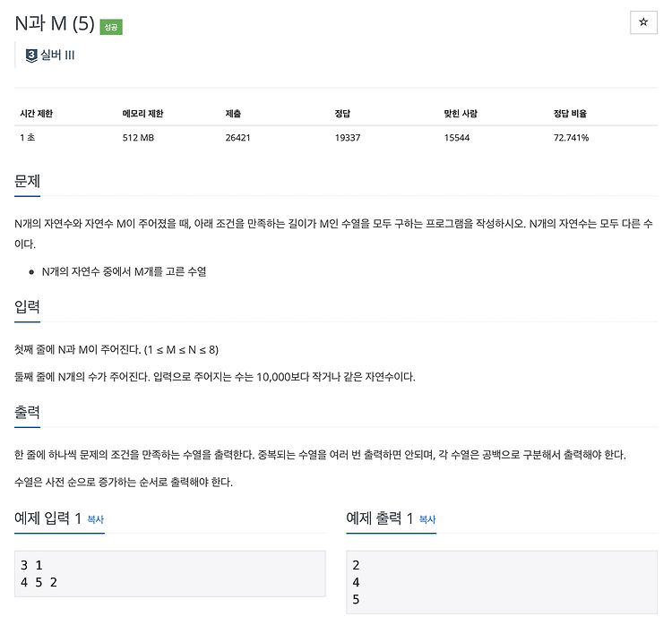This screenshot has height=625, width=672.
Task: Click the star favorite button
Action: 643,22
